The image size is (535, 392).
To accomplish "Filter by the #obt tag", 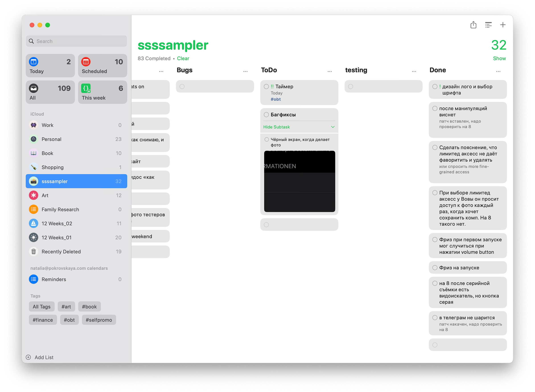I will (69, 320).
